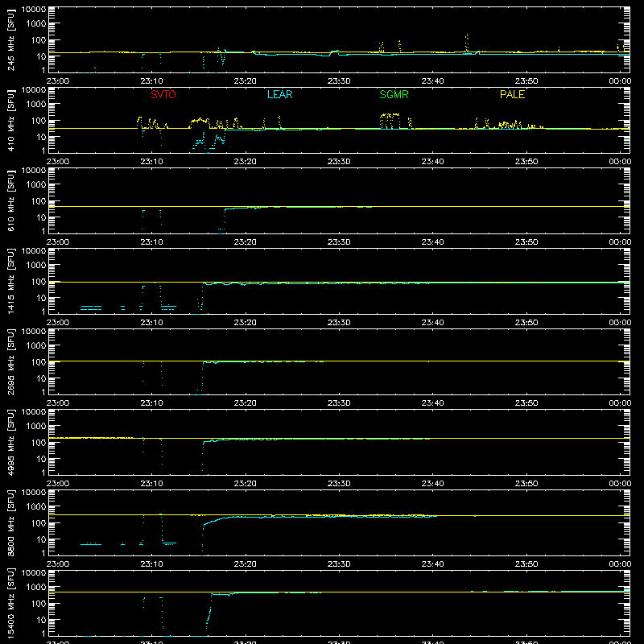
Task: Click the green SGMR station label
Action: click(394, 94)
